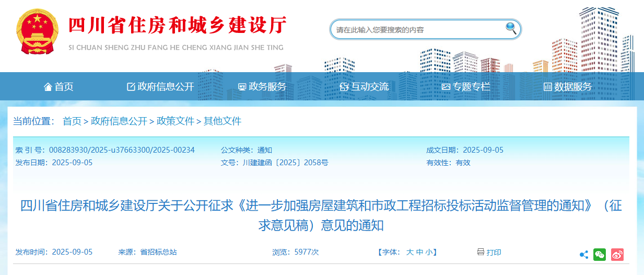This screenshot has height=275, width=644.
Task: Go to 其他文件 in the breadcrumb
Action: tap(223, 121)
